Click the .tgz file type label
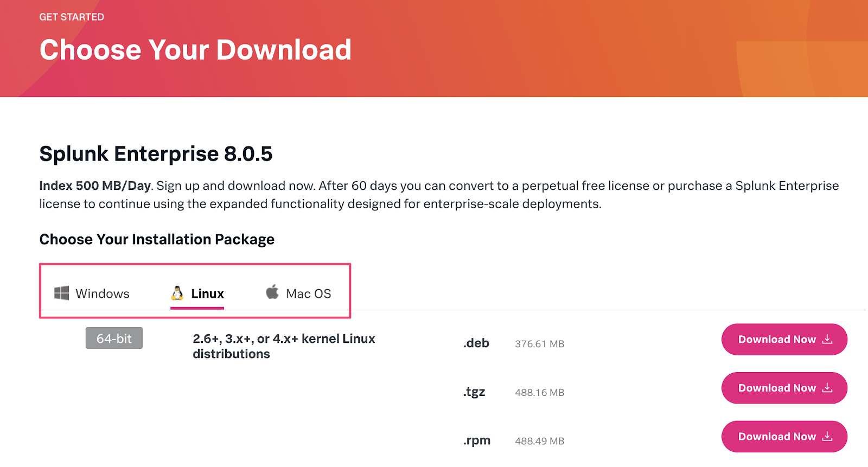The image size is (868, 467). coord(474,392)
